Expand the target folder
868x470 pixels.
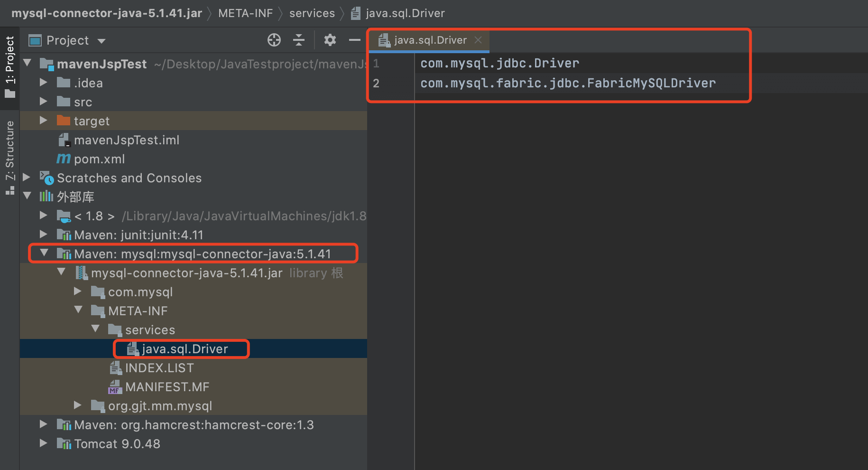click(44, 121)
